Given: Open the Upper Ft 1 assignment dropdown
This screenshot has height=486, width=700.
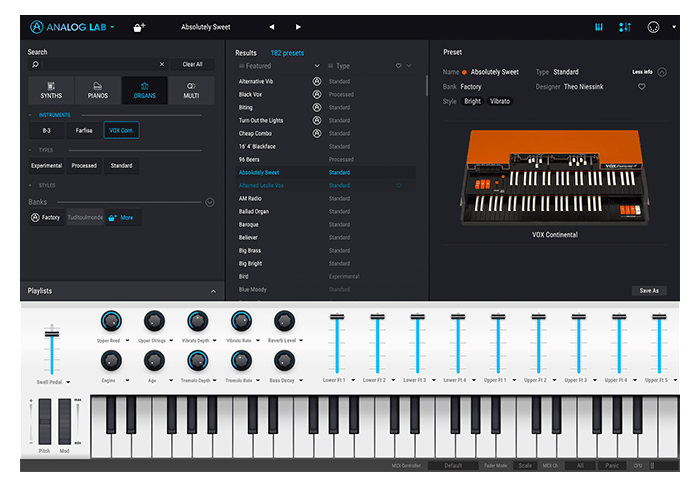Looking at the screenshot, I should coord(514,380).
